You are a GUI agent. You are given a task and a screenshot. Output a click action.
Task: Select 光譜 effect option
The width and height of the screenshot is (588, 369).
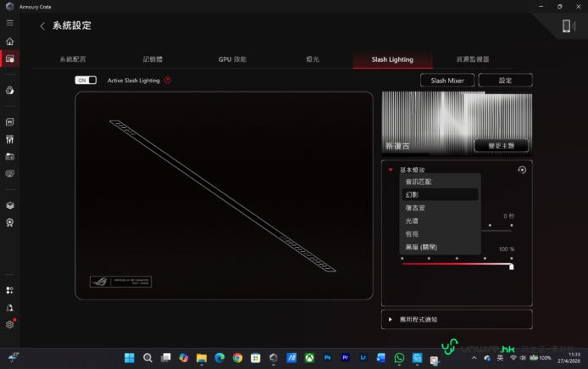[441, 221]
